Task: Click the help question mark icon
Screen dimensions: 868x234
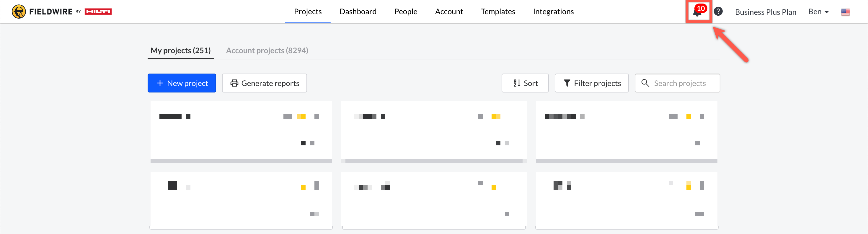Action: (718, 12)
